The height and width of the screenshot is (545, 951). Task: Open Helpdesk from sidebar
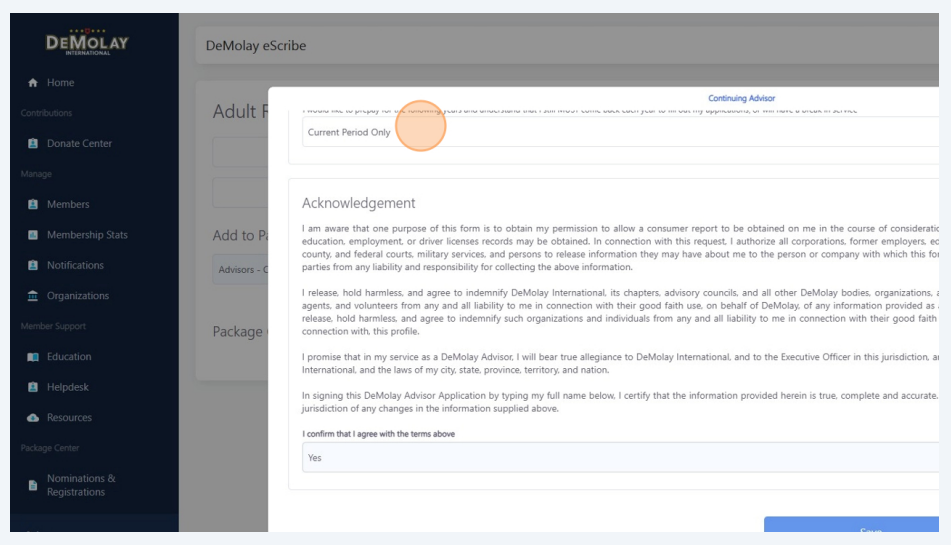[68, 387]
